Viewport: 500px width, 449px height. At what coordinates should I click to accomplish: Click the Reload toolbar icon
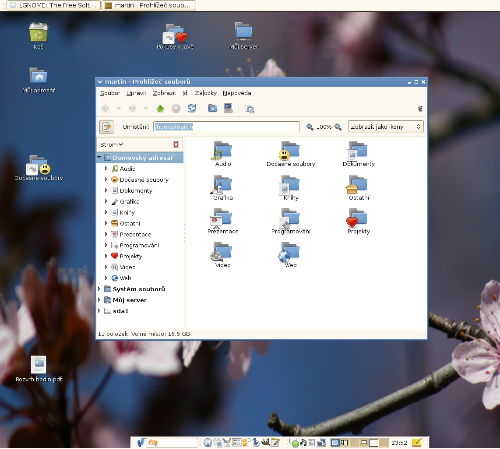coord(192,108)
